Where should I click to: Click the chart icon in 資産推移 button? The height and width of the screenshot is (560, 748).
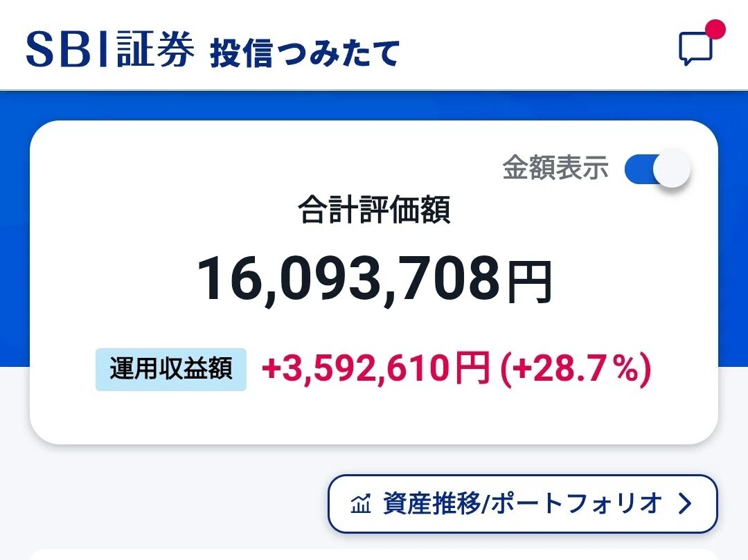[x=361, y=504]
